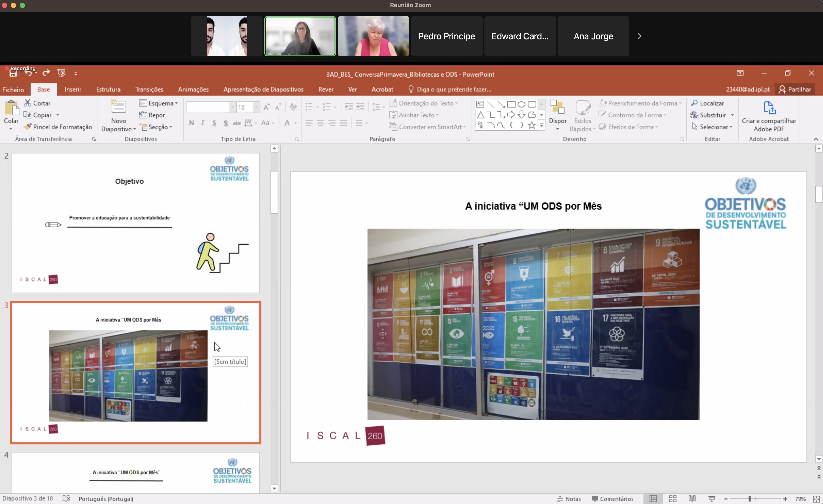Screen dimensions: 823x504
Task: Increase font size with larger A icon
Action: 266,107
